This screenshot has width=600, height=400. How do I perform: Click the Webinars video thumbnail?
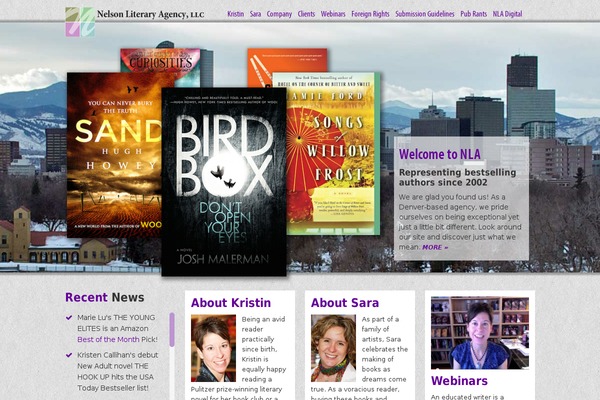tap(480, 333)
